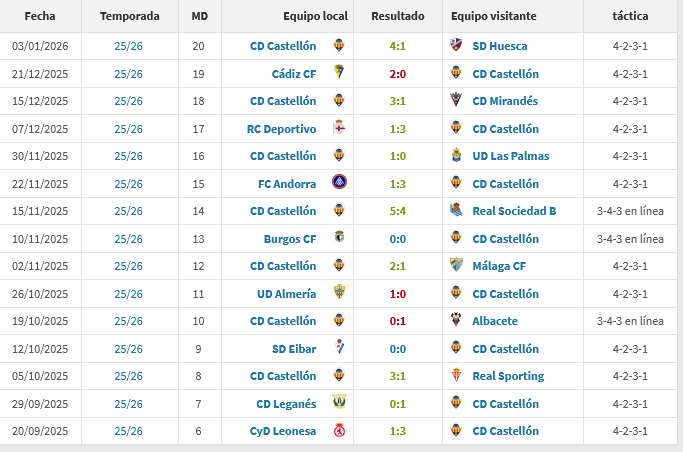Image resolution: width=683 pixels, height=452 pixels.
Task: Open the 4:1 result against SD Huesca
Action: coord(397,46)
